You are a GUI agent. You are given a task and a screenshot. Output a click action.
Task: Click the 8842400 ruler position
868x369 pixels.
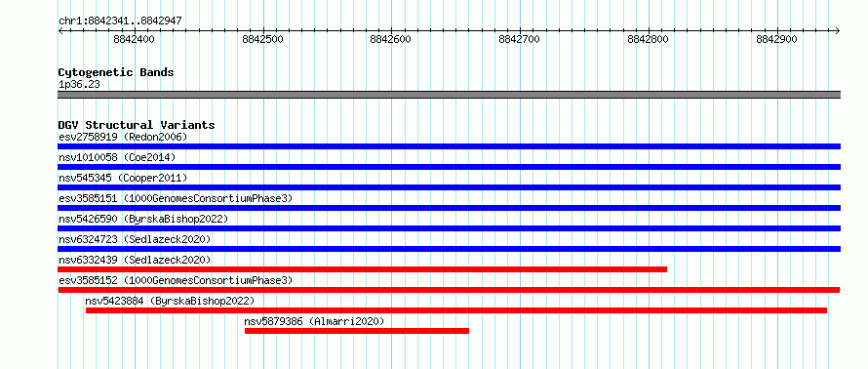pyautogui.click(x=134, y=39)
